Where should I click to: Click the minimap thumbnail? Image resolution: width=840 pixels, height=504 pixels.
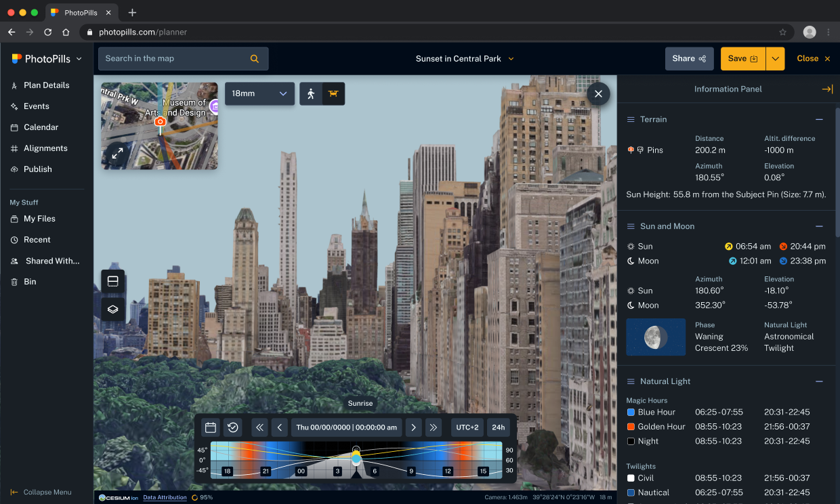pos(159,126)
